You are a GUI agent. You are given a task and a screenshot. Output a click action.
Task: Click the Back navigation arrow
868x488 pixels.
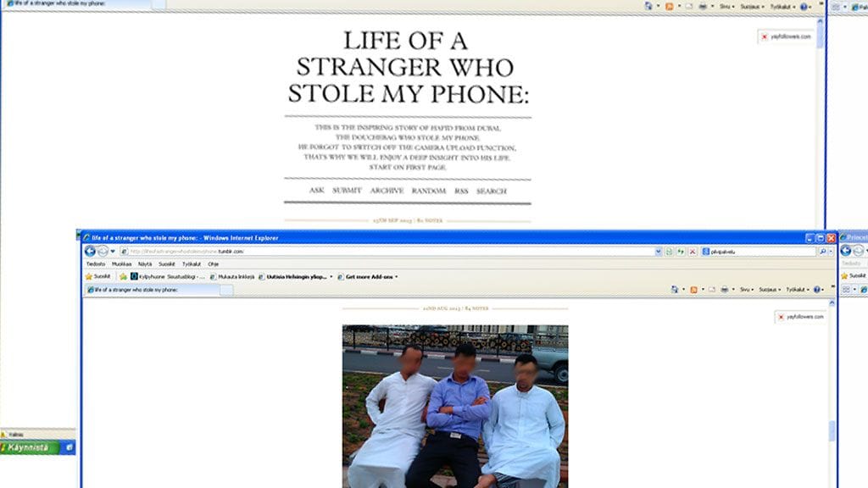tap(88, 252)
